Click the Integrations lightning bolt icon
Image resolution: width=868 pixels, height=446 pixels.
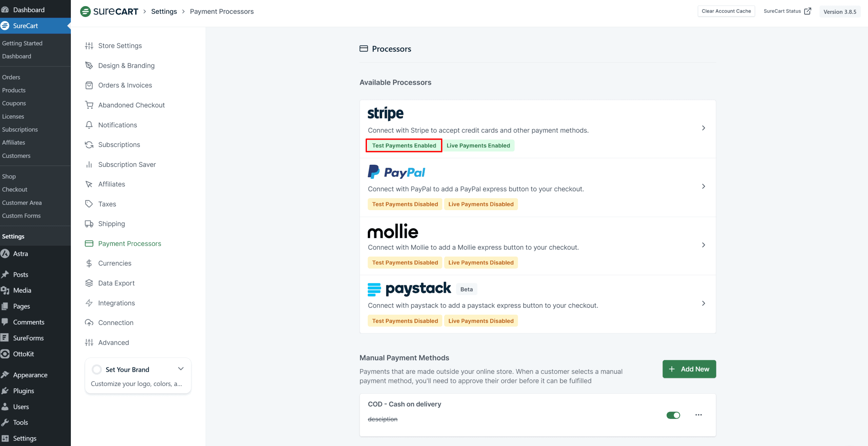tap(89, 303)
